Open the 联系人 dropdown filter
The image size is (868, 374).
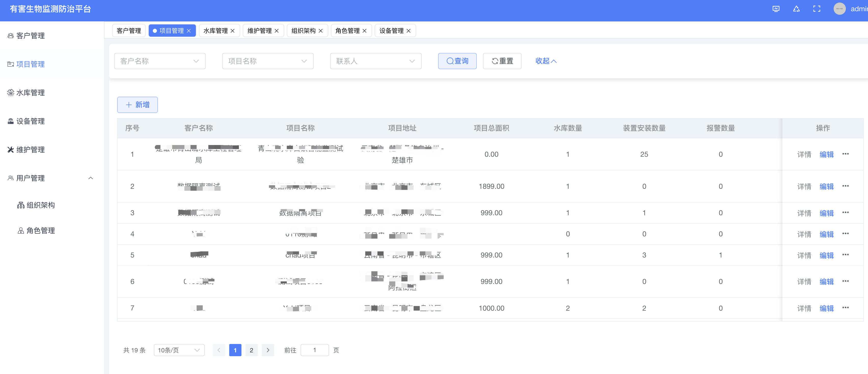click(x=375, y=61)
